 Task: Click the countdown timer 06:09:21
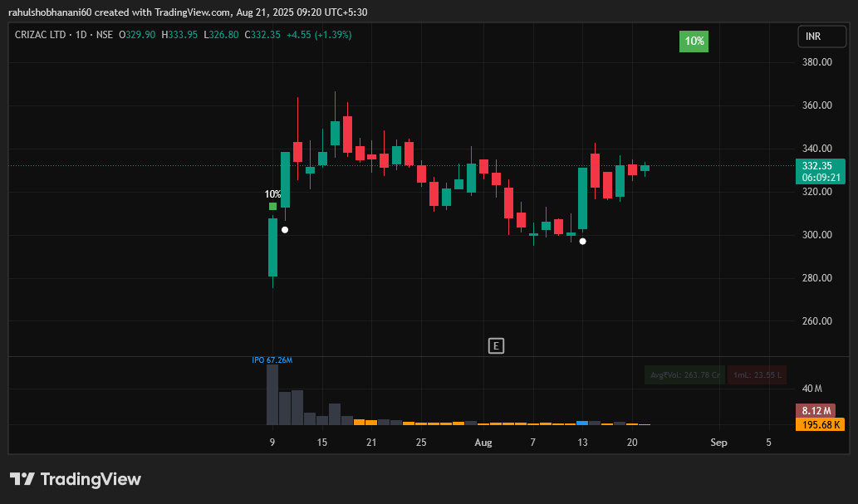tap(821, 178)
